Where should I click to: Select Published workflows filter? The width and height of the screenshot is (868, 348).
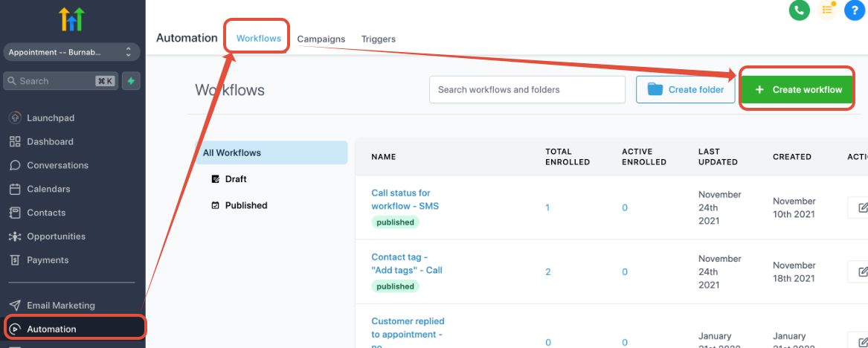(x=245, y=205)
